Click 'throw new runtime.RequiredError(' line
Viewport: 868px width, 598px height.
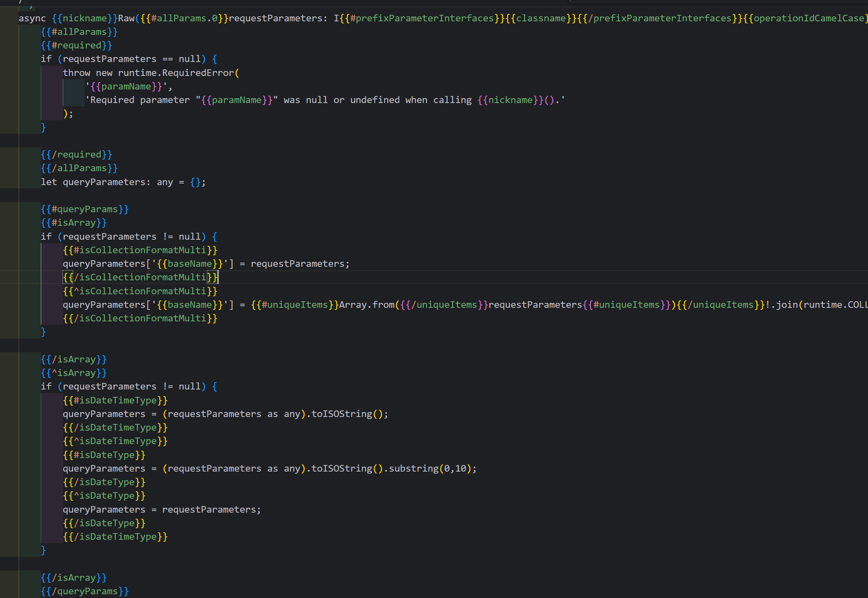(x=151, y=73)
